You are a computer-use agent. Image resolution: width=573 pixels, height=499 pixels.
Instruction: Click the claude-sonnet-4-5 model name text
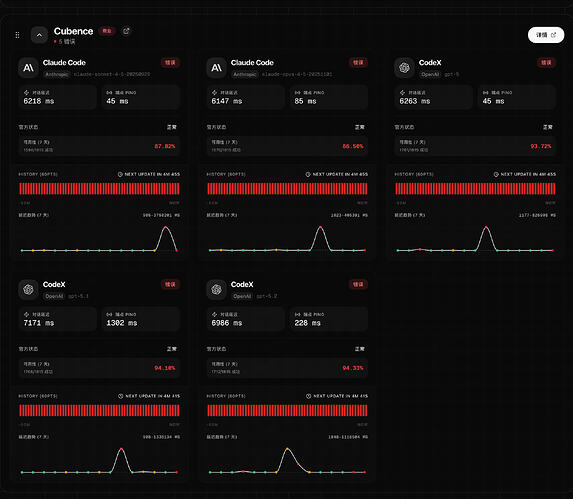click(112, 75)
